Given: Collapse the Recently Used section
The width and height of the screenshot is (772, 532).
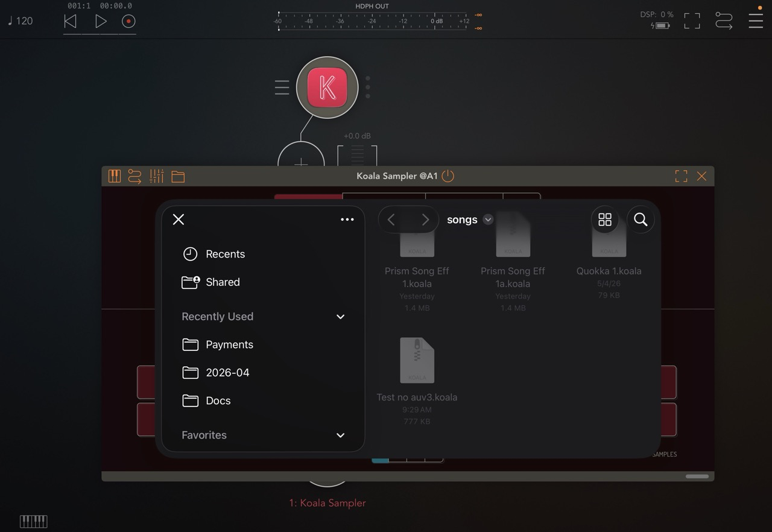Looking at the screenshot, I should [340, 317].
